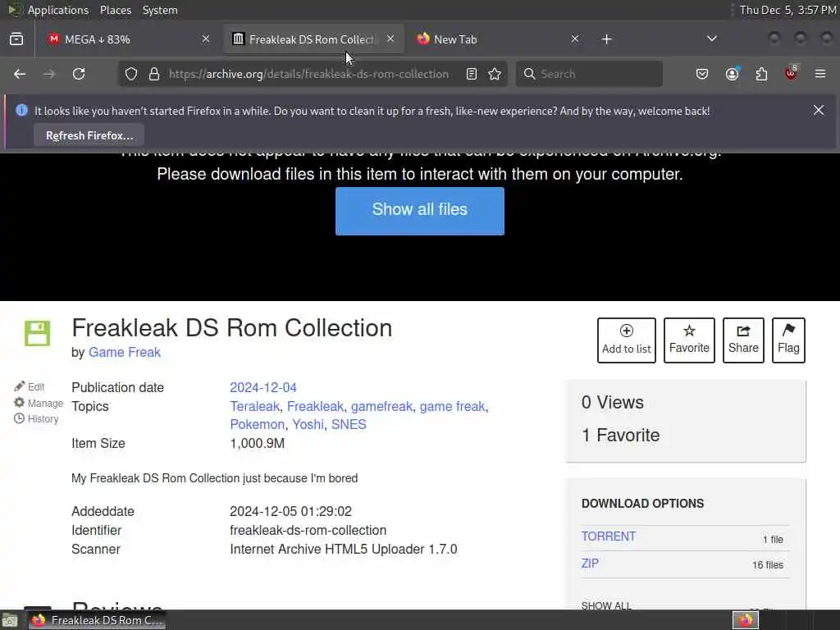Screen dimensions: 840x630
Task: Flag this item
Action: click(x=788, y=340)
